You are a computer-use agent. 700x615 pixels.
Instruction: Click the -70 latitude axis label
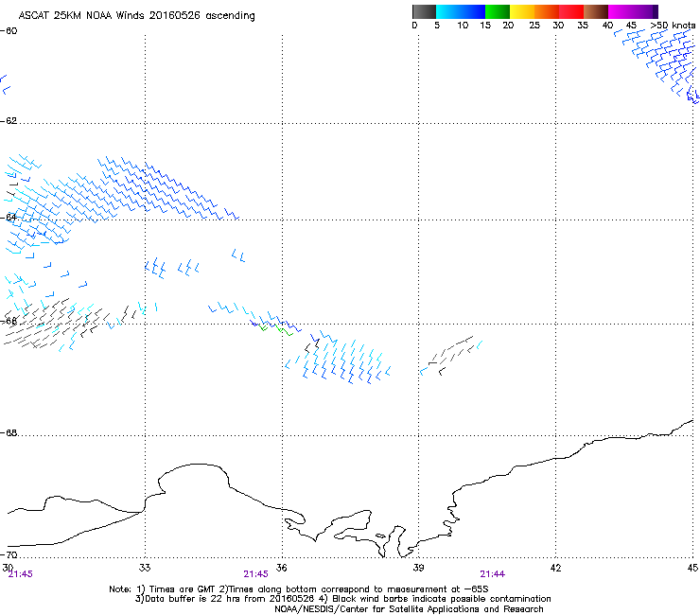(9, 555)
